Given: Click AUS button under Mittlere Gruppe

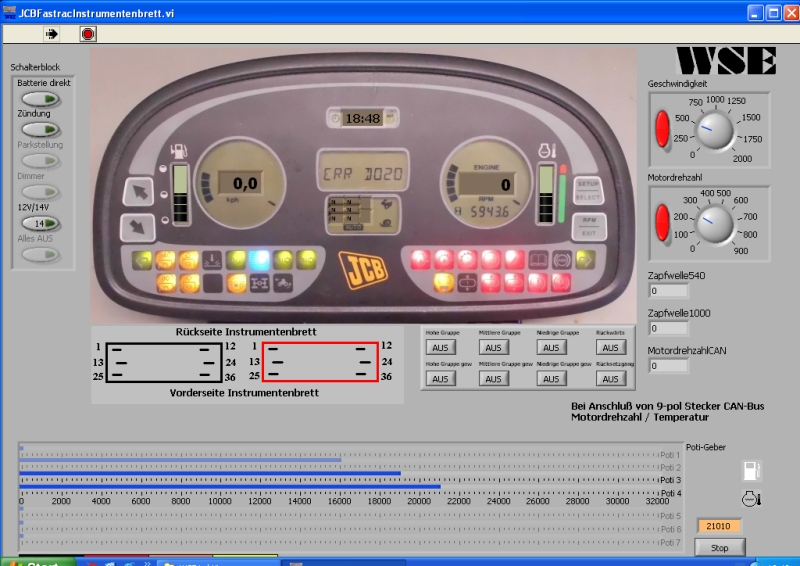Looking at the screenshot, I should click(493, 348).
